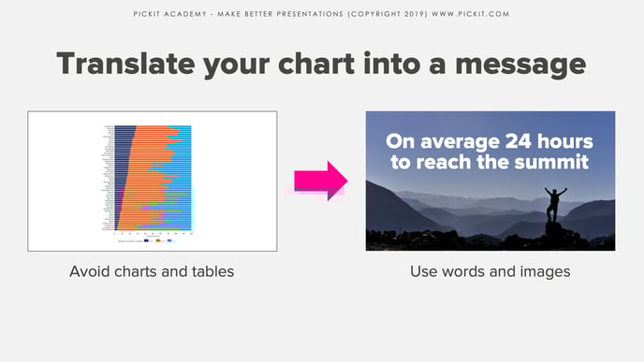Click the COPYRIGHT 2019 text in header
644x362 pixels.
pyautogui.click(x=388, y=14)
